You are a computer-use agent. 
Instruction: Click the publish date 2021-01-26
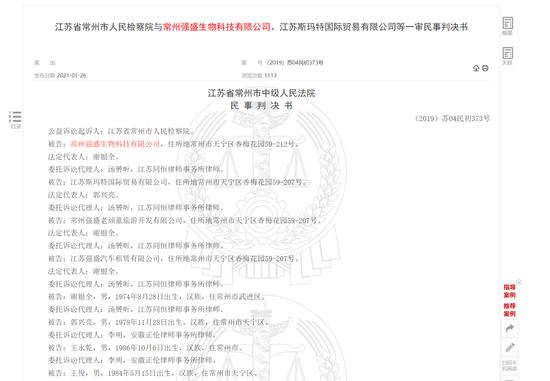pos(72,75)
